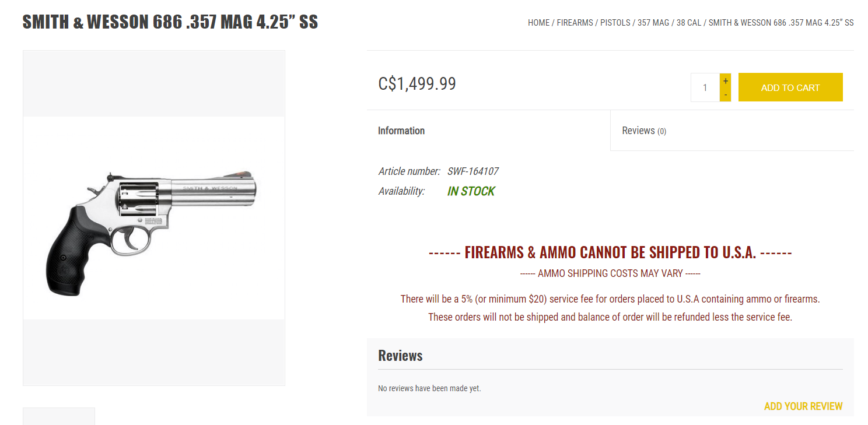Click the quantity input field
This screenshot has width=868, height=425.
pos(705,87)
